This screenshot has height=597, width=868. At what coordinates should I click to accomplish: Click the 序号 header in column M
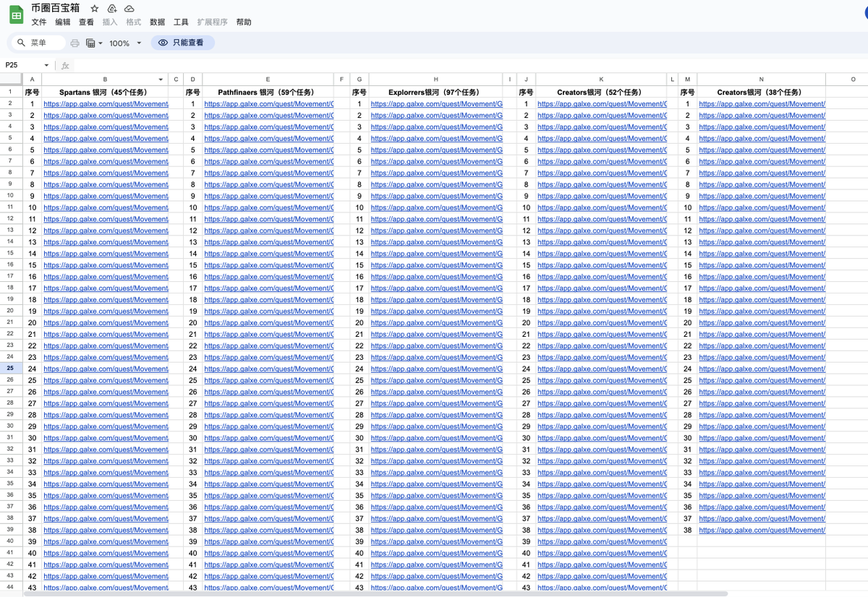pyautogui.click(x=687, y=92)
